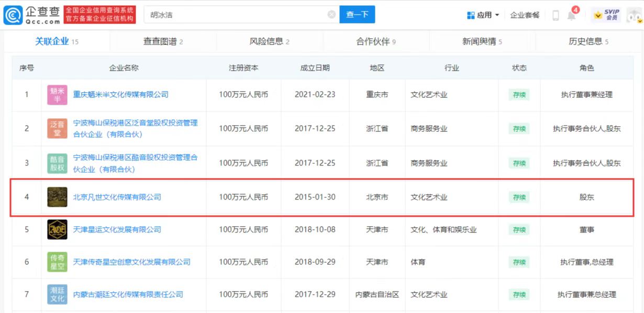The width and height of the screenshot is (644, 313).
Task: Switch to 查查图谱 tab
Action: 163,41
